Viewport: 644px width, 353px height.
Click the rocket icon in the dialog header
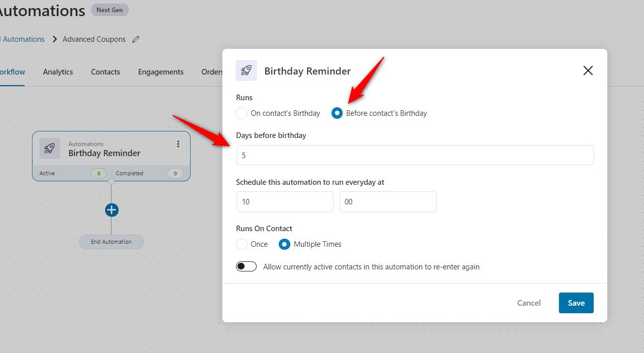(246, 70)
